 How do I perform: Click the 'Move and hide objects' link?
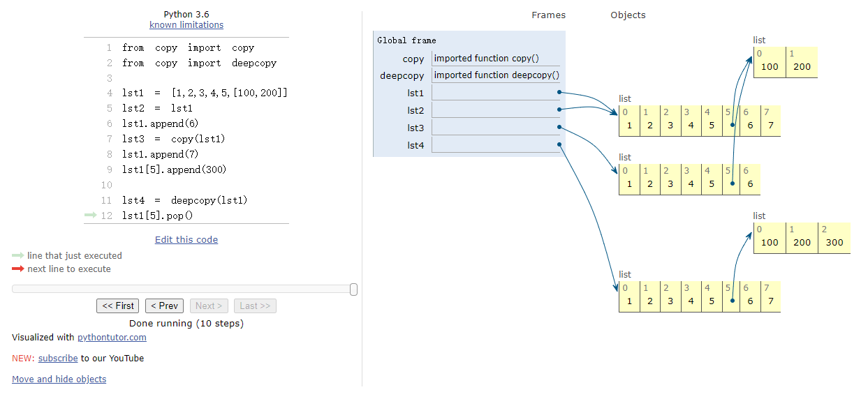click(59, 379)
